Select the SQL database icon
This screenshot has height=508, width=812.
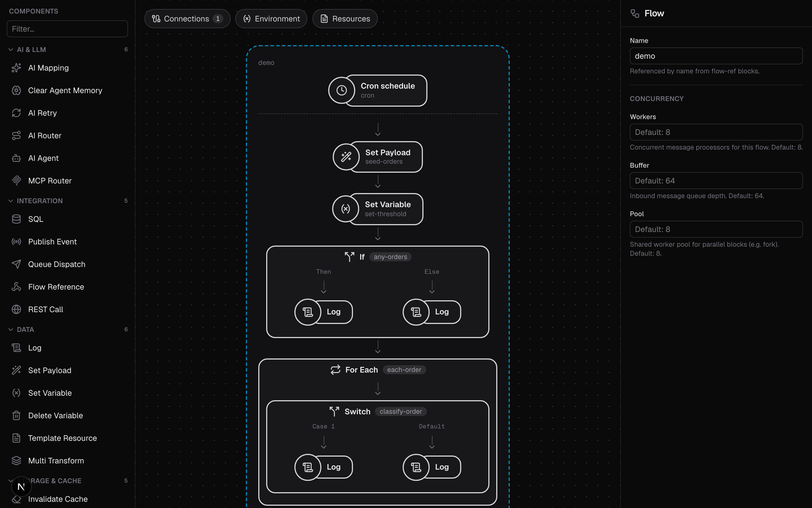pyautogui.click(x=16, y=219)
